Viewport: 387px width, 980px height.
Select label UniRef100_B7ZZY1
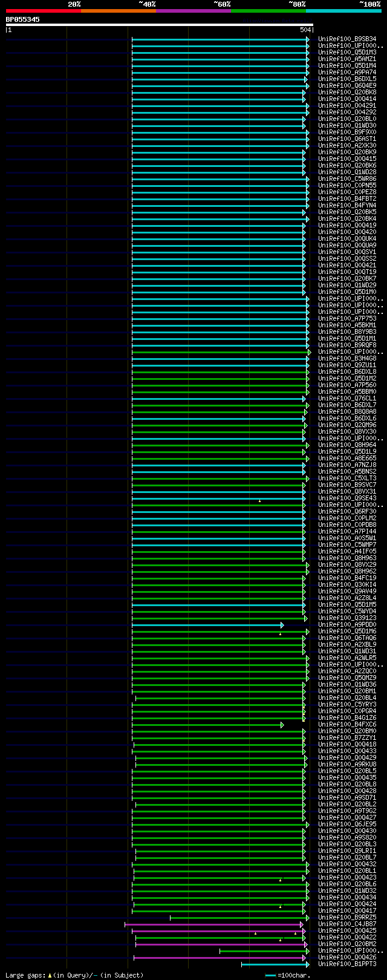tap(347, 738)
